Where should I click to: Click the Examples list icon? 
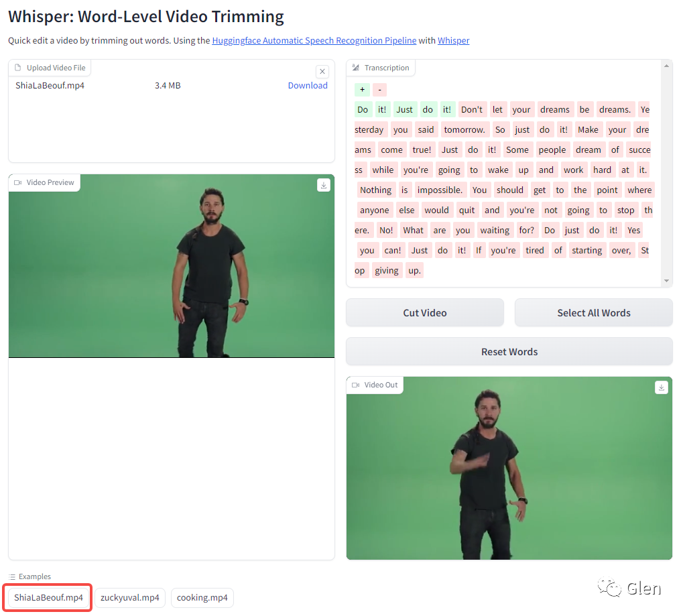coord(12,577)
